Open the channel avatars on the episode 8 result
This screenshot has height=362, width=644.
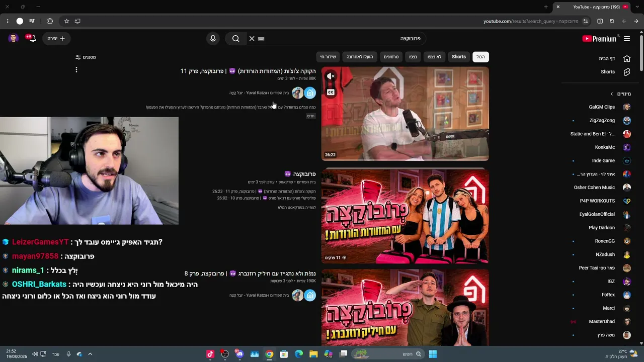coord(304,296)
